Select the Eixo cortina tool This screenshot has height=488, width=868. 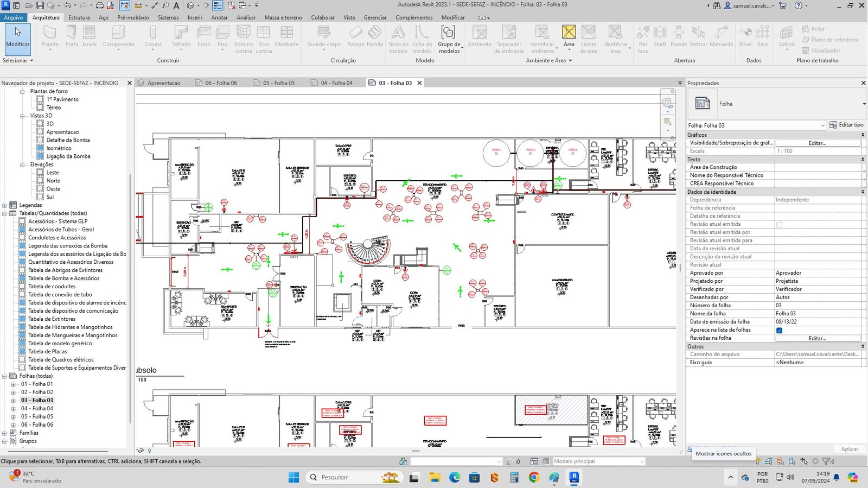pyautogui.click(x=264, y=39)
